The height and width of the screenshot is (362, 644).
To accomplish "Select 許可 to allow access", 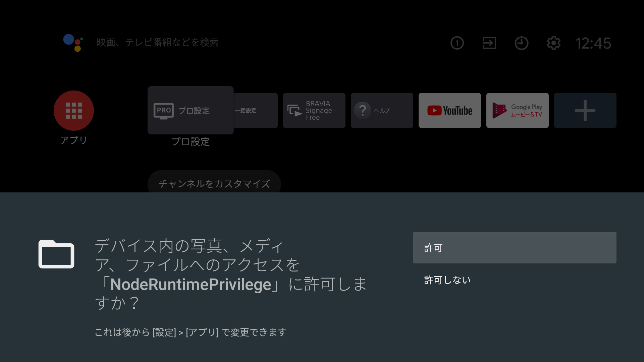I will (515, 248).
